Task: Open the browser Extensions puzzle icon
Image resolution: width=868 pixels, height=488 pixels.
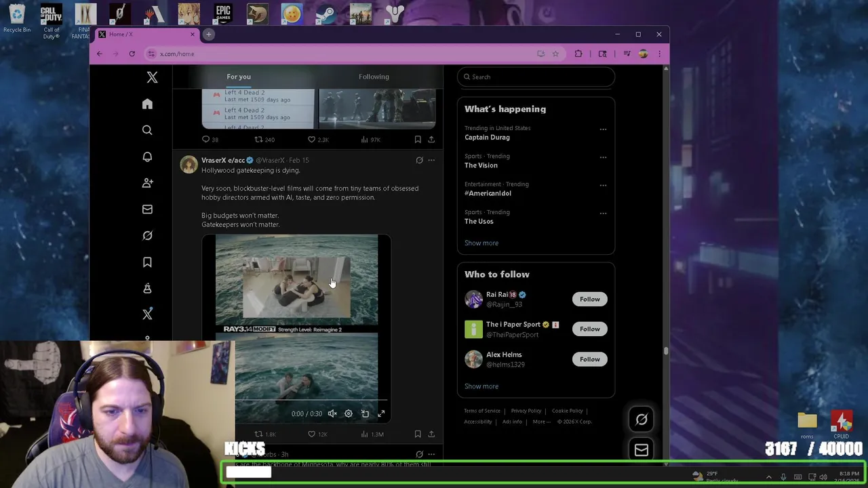Action: click(578, 54)
